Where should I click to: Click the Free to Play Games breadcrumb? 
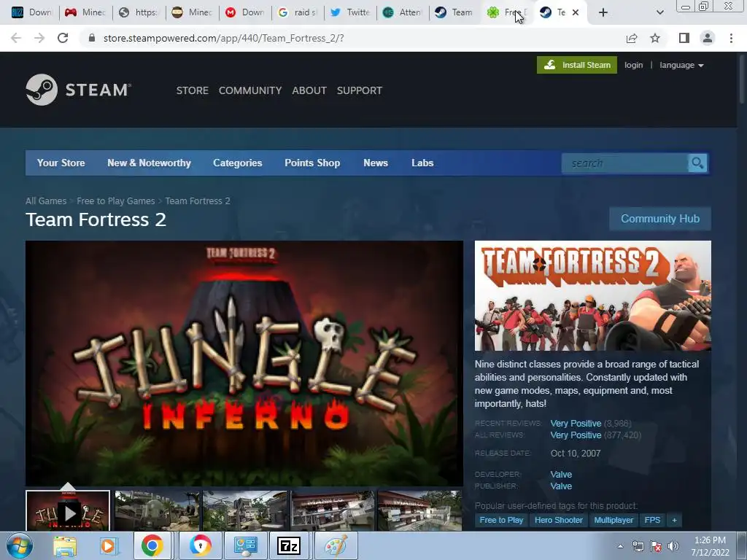[116, 201]
